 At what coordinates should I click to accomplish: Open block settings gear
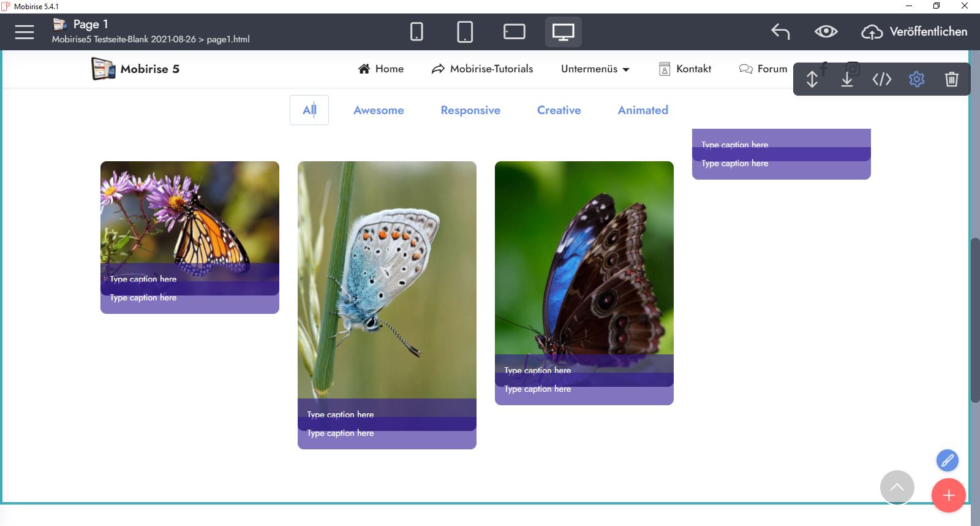pos(916,79)
